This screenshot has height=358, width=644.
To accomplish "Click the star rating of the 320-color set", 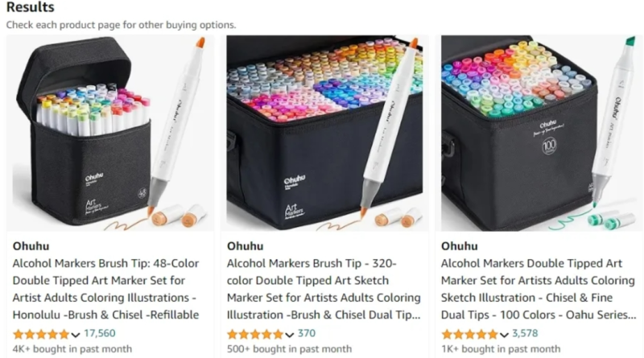I will (255, 335).
